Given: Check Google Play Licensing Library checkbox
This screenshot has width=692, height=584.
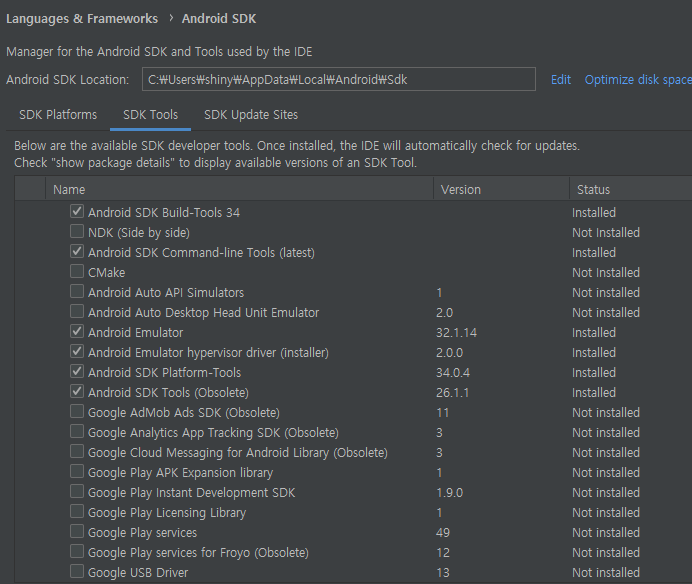Looking at the screenshot, I should (x=77, y=511).
